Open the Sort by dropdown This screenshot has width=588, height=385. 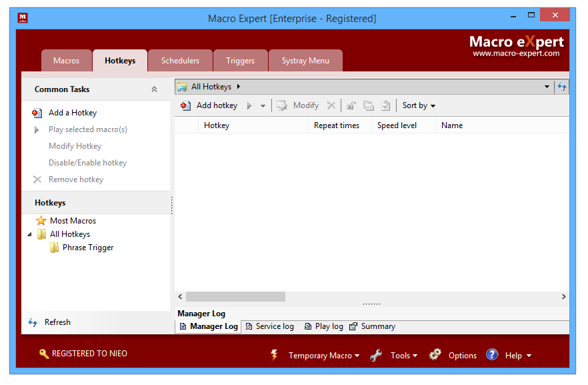419,106
